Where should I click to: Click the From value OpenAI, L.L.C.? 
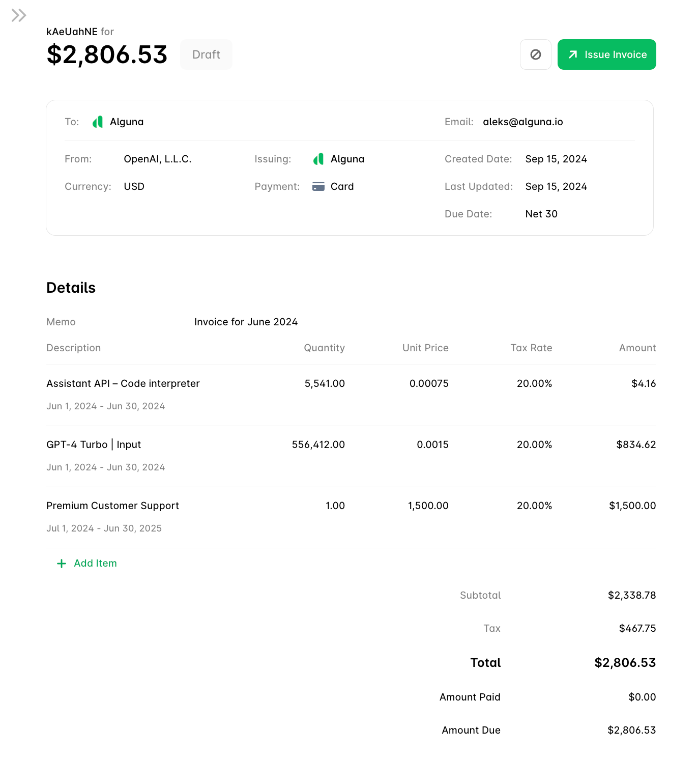coord(158,159)
